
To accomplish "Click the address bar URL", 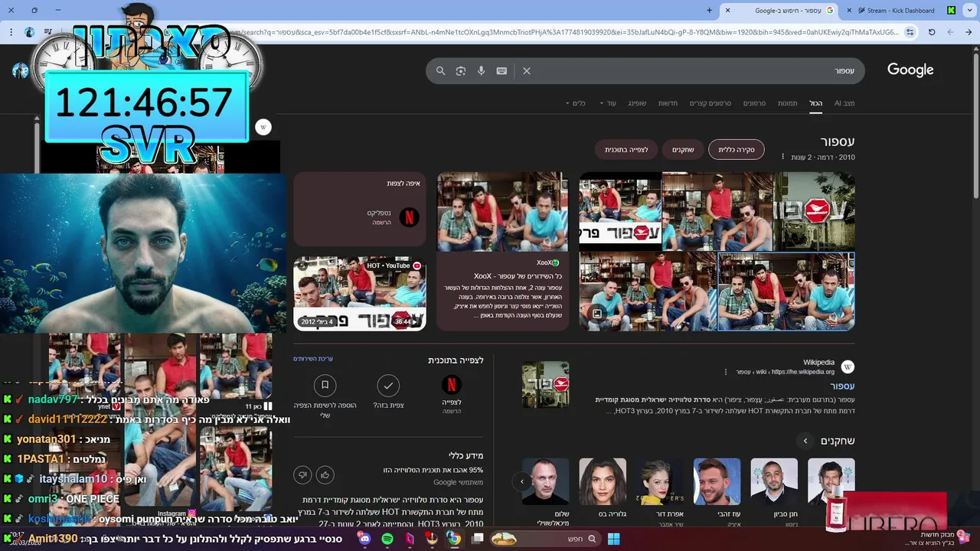I will coord(567,32).
